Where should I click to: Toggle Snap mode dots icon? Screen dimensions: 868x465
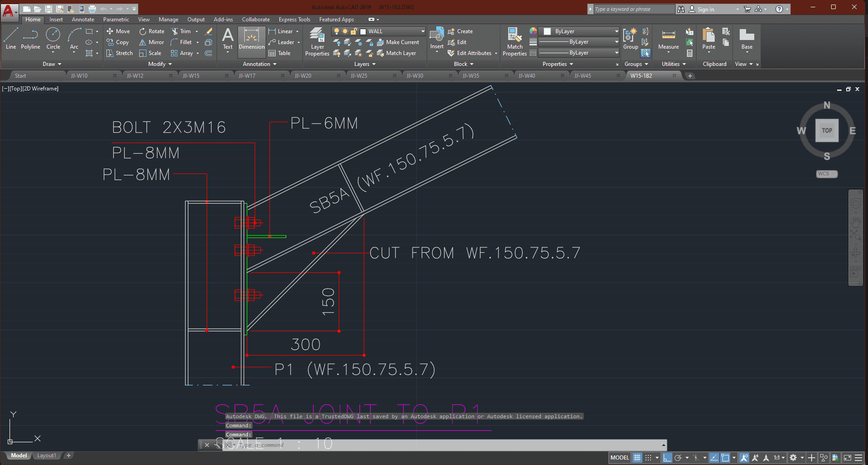coord(648,458)
